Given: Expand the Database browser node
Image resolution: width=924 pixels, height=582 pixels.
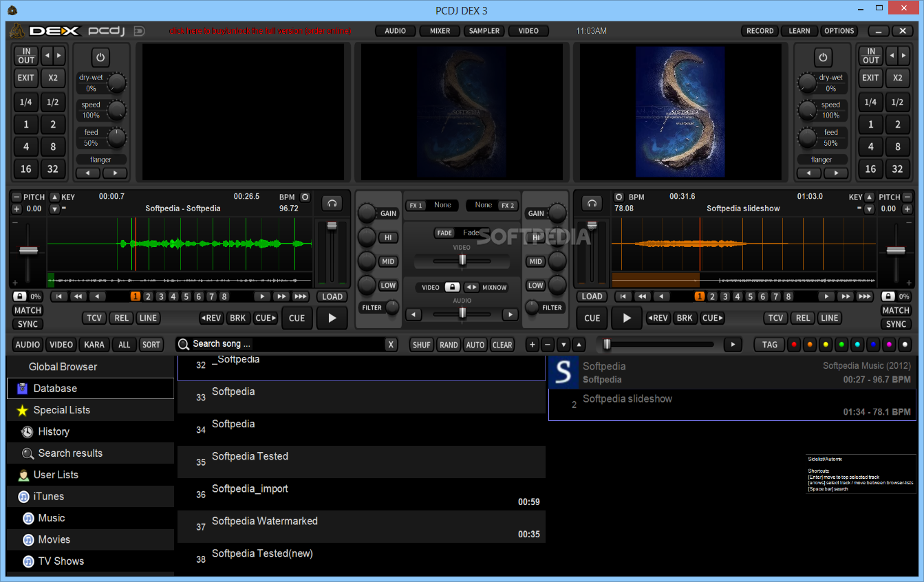Looking at the screenshot, I should click(90, 388).
